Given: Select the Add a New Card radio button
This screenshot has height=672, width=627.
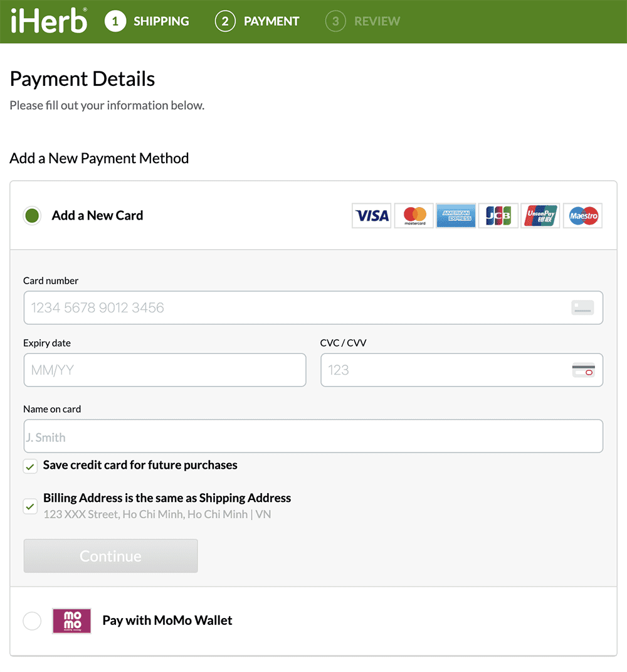Looking at the screenshot, I should [31, 215].
